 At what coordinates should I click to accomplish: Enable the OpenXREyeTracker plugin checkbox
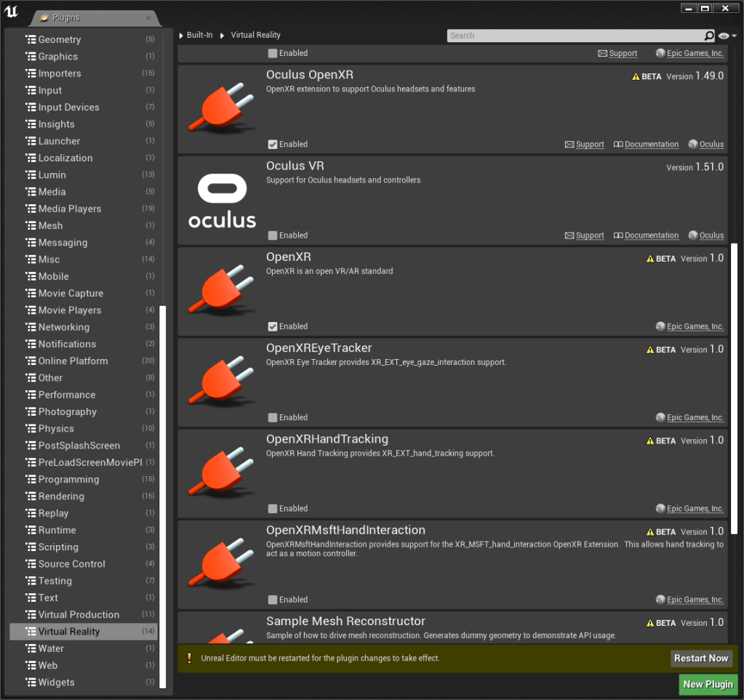click(x=273, y=417)
